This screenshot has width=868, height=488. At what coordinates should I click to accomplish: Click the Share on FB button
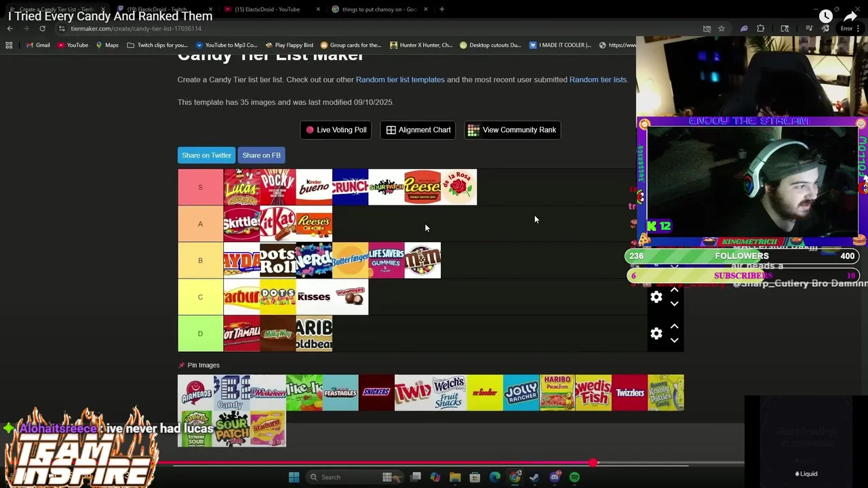click(x=261, y=155)
